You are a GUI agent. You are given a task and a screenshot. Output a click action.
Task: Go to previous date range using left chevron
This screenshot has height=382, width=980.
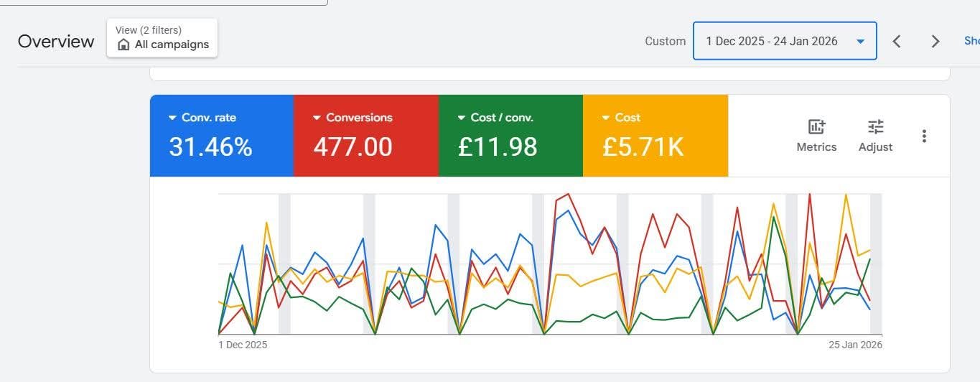point(897,42)
